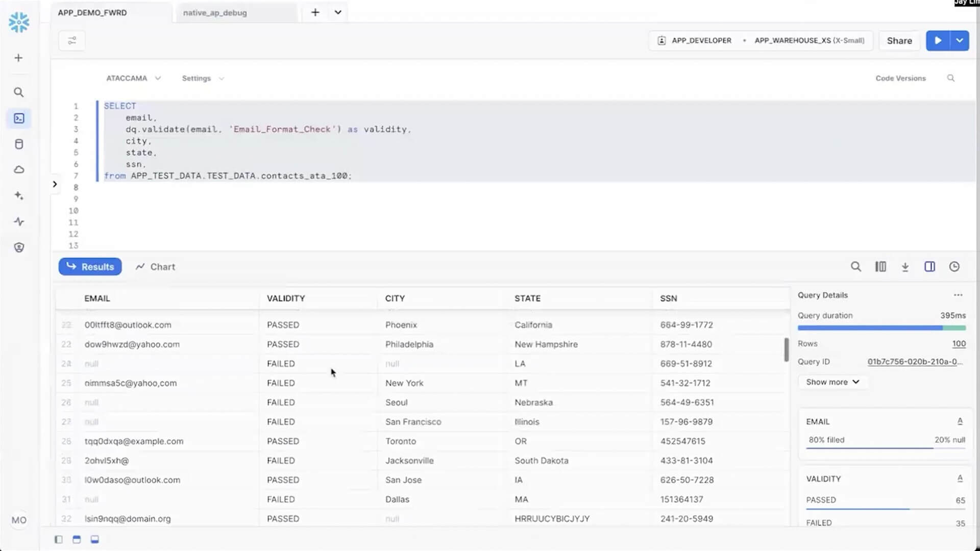The width and height of the screenshot is (980, 551).
Task: Open the AI sparkle sidebar icon
Action: (x=19, y=196)
